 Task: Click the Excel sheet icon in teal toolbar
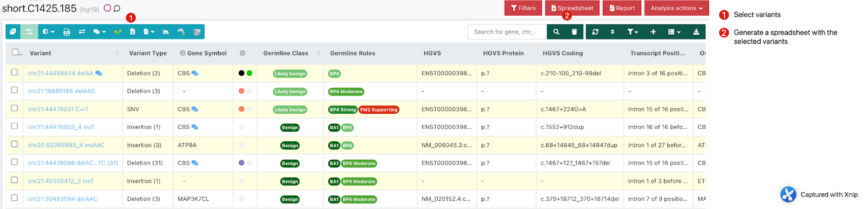pyautogui.click(x=132, y=32)
